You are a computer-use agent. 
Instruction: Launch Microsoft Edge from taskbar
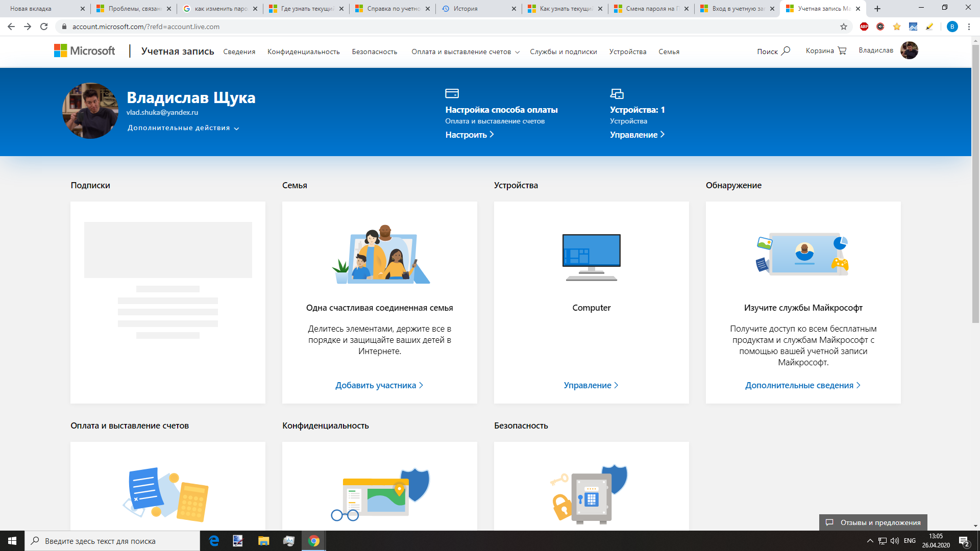[x=214, y=541]
